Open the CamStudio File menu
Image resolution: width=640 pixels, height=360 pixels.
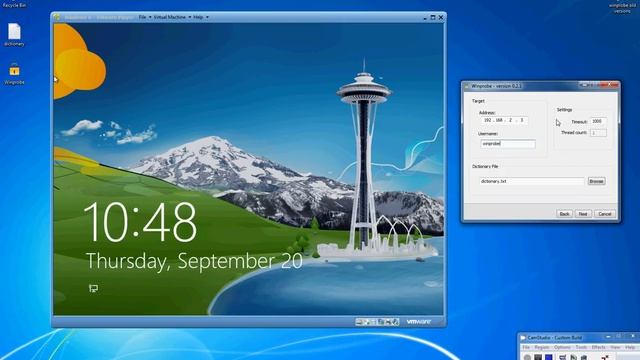click(x=526, y=347)
